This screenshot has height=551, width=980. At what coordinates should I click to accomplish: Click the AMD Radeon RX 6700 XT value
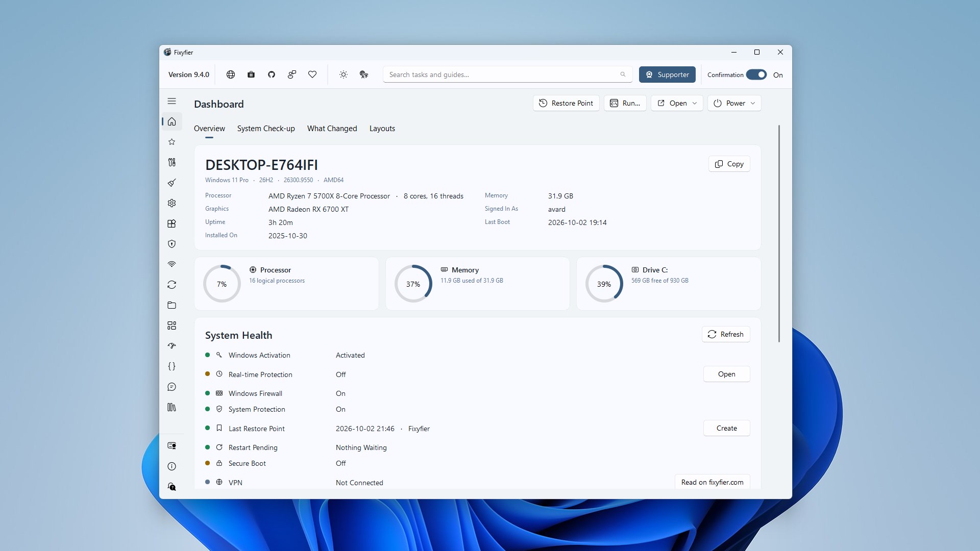coord(308,209)
